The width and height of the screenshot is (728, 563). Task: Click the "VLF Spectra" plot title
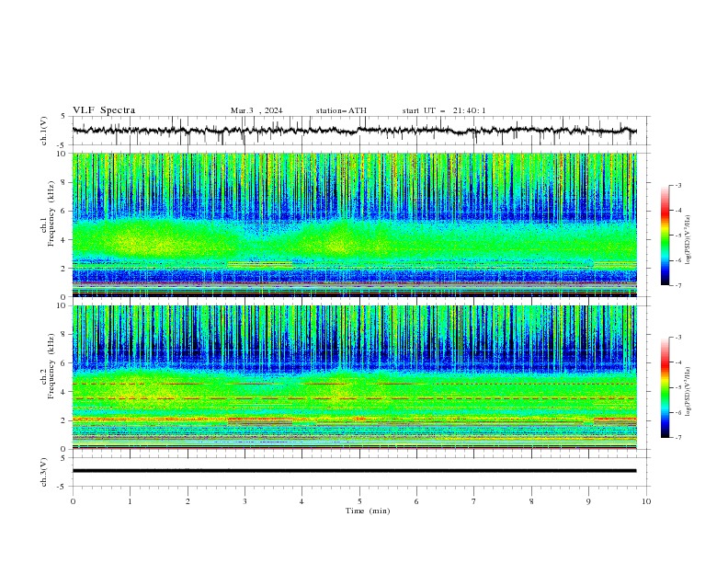point(104,110)
